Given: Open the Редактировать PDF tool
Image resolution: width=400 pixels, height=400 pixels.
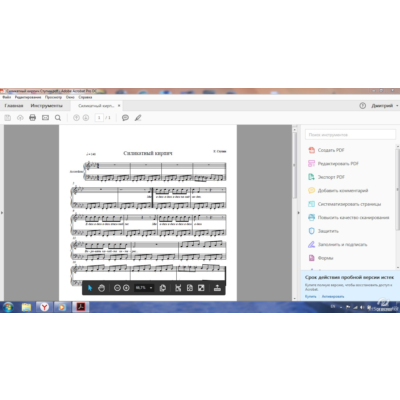Looking at the screenshot, I should click(x=333, y=163).
